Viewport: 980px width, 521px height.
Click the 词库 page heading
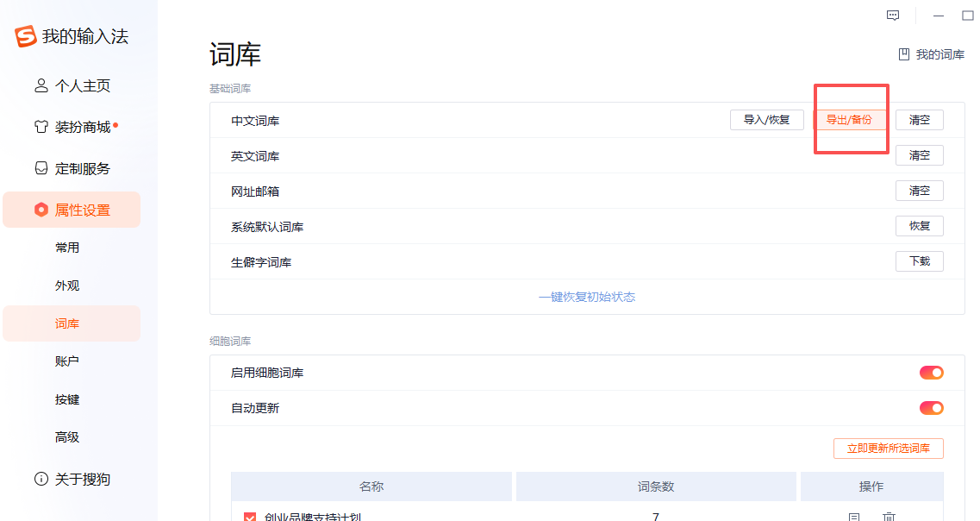(x=235, y=54)
